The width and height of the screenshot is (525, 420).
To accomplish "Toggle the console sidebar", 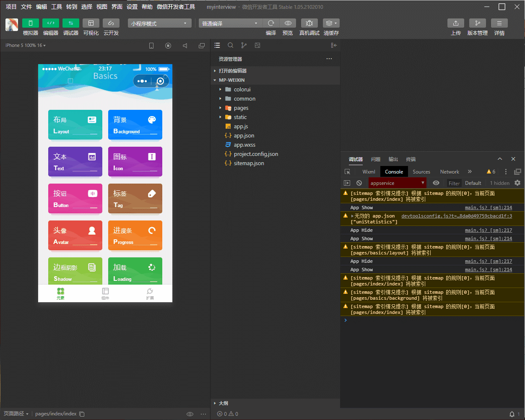I will click(347, 183).
